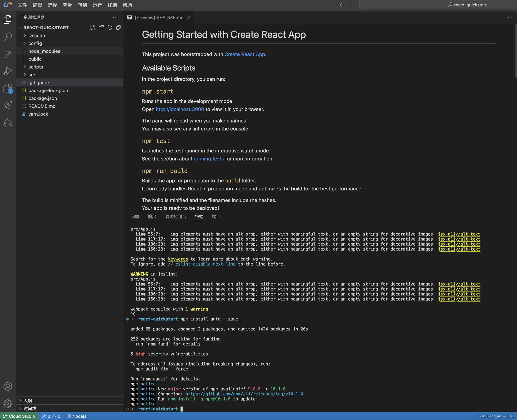Screen dimensions: 517x420
Task: Click the collaboration icon in activity bar
Action: (x=8, y=122)
